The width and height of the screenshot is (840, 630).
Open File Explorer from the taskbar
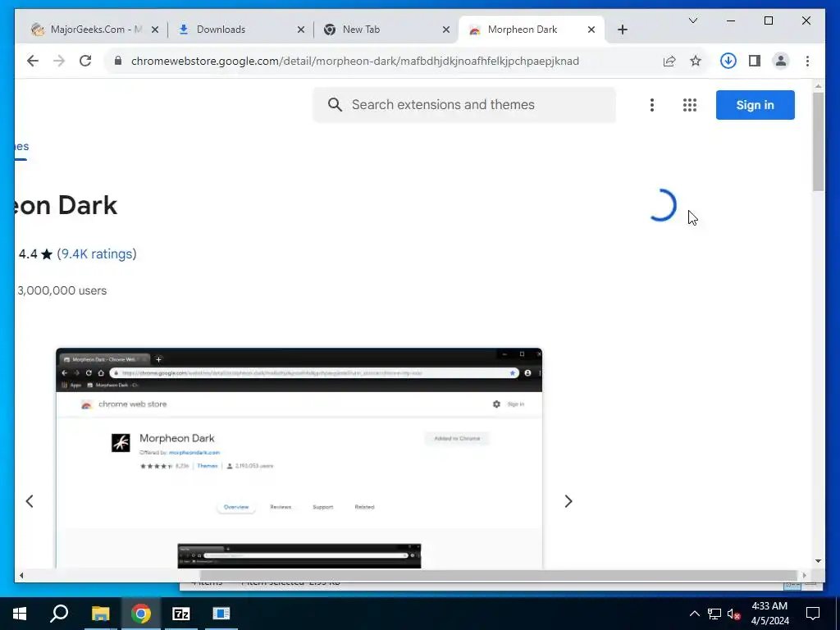tap(100, 614)
